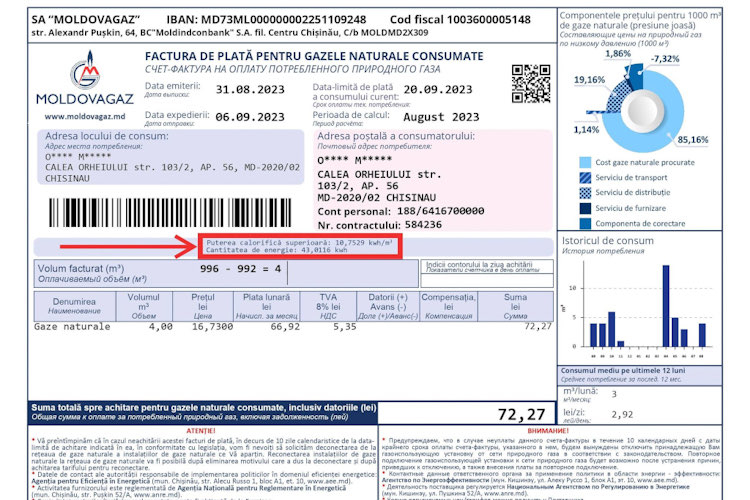Screen dimensions: 750x500
Task: Open the www.moldovagaz.md website link
Action: point(85,117)
